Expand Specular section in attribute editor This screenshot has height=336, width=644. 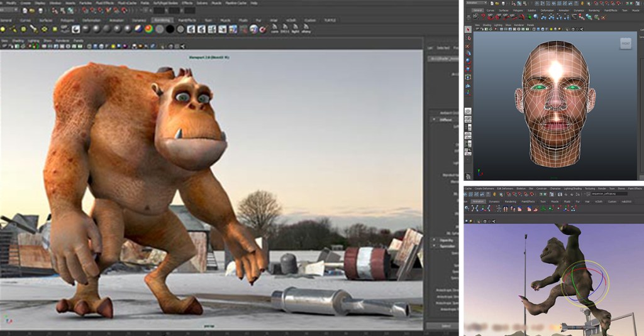(x=434, y=246)
